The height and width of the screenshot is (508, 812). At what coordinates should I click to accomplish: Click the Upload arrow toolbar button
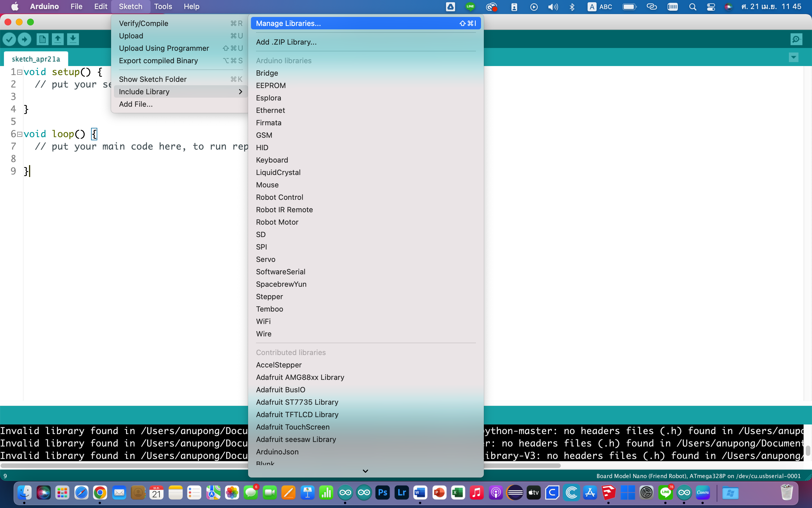click(x=25, y=39)
